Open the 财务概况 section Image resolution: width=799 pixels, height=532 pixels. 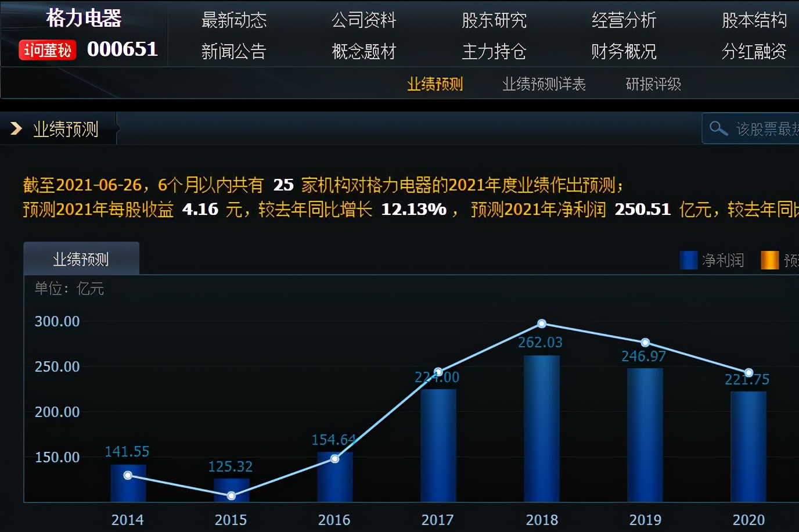[623, 52]
